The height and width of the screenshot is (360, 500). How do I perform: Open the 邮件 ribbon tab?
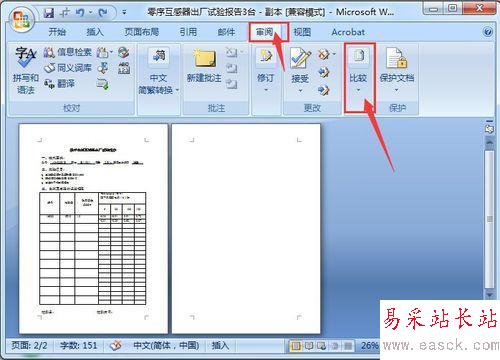[226, 32]
